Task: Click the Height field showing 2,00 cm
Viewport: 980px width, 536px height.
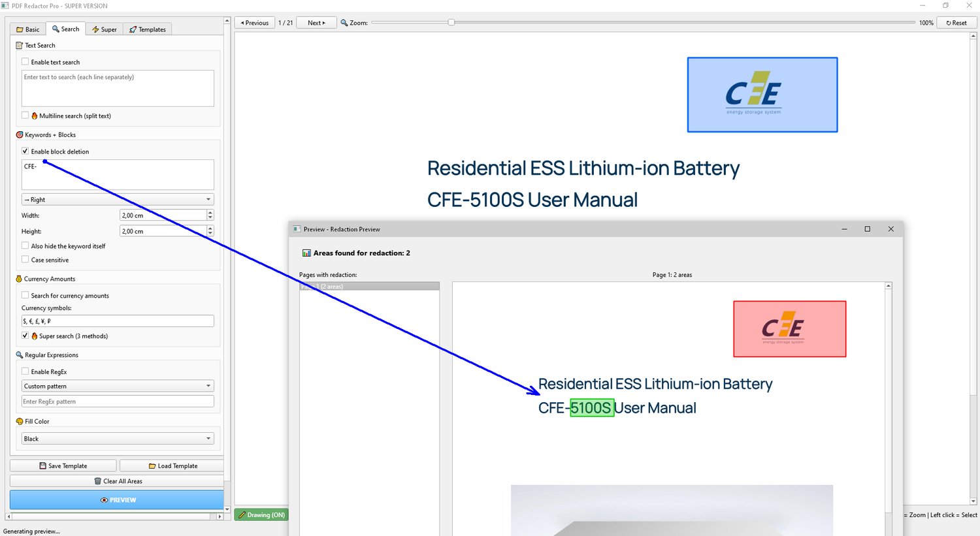Action: tap(163, 231)
